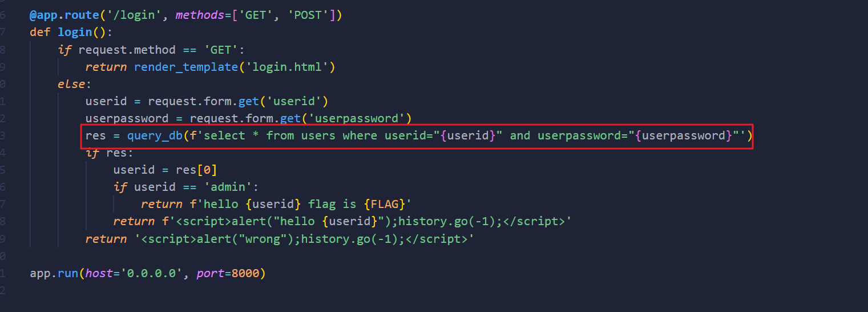Viewport: 868px width, 312px height.
Task: Click 'GET' in the methods list
Action: [256, 15]
